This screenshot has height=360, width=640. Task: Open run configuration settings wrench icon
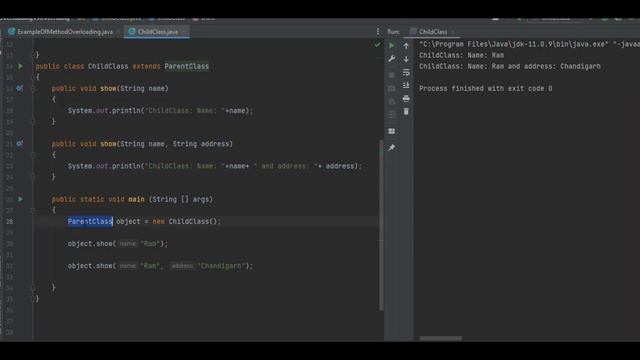click(392, 59)
